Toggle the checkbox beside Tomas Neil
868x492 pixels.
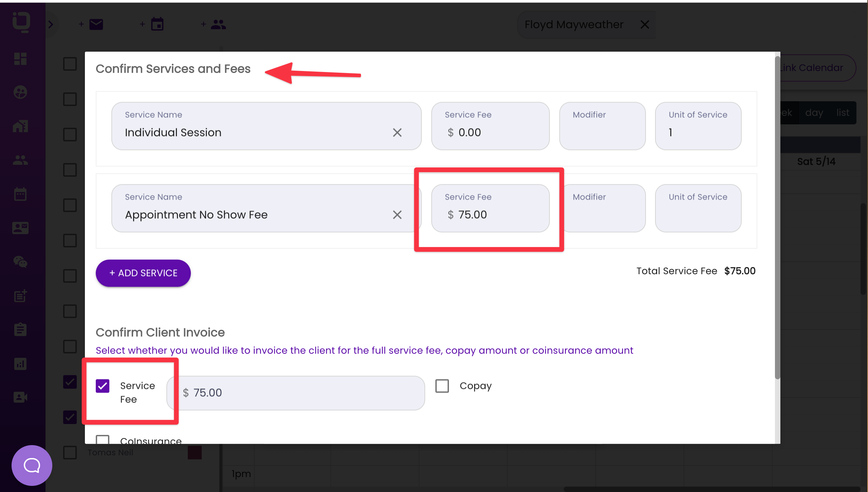pos(70,452)
